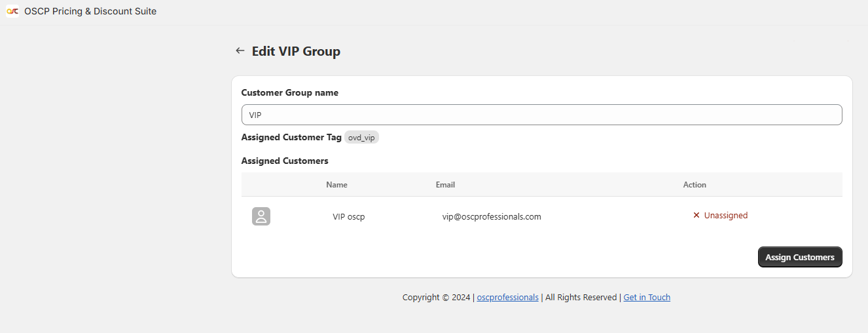The image size is (868, 333).
Task: Click the vip@oscprofessionals.com email address
Action: [492, 217]
